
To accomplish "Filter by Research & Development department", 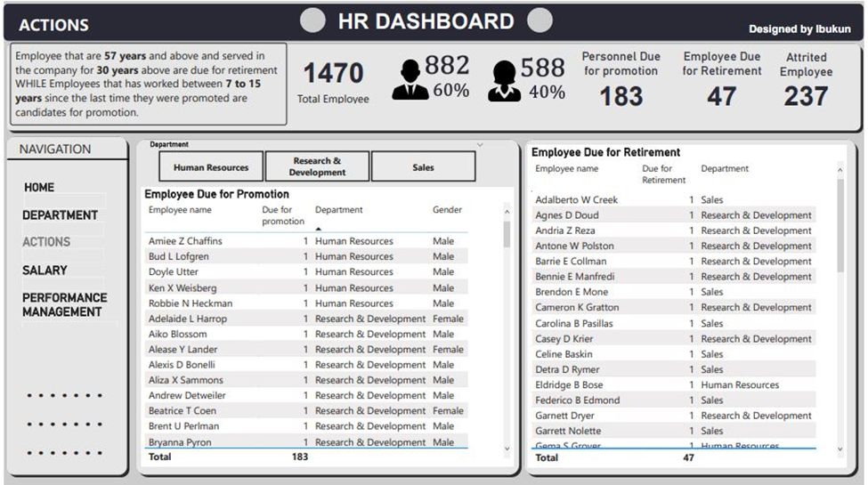I will [x=317, y=166].
